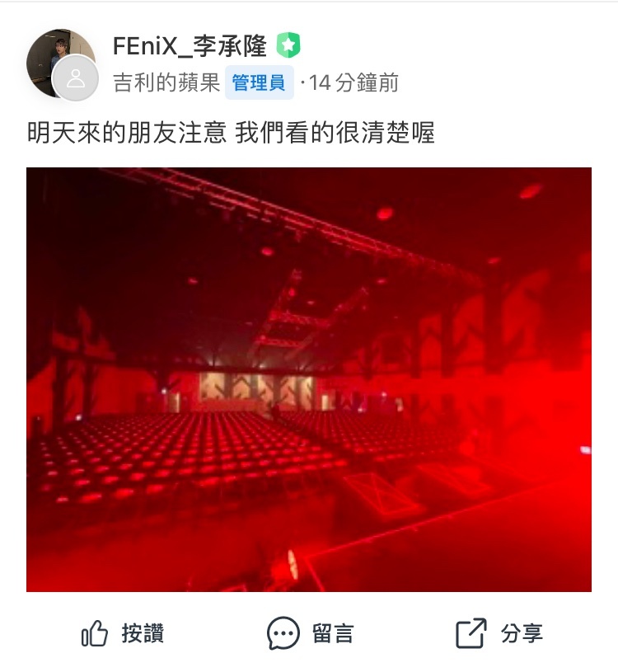This screenshot has height=672, width=618.
Task: Open the 吉利的蘋果 group link
Action: [x=166, y=82]
